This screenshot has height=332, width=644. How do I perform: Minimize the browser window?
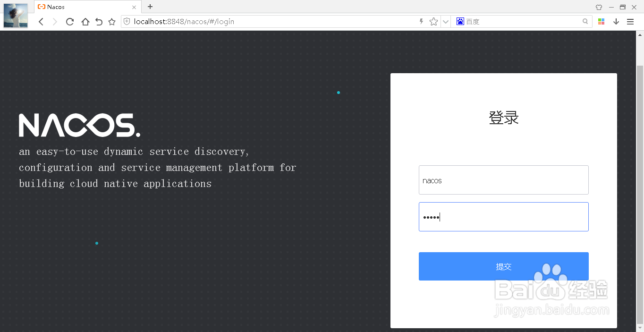(x=611, y=7)
